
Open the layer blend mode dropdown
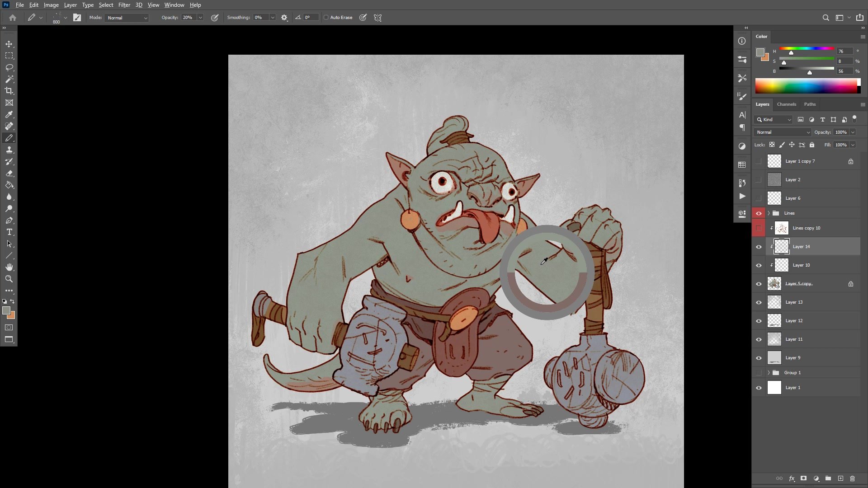(x=783, y=132)
